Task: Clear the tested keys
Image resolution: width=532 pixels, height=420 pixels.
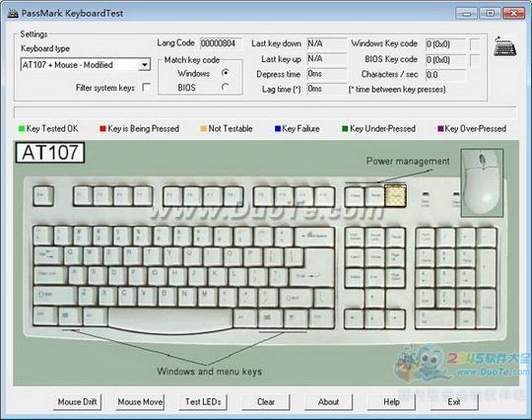Action: point(266,402)
